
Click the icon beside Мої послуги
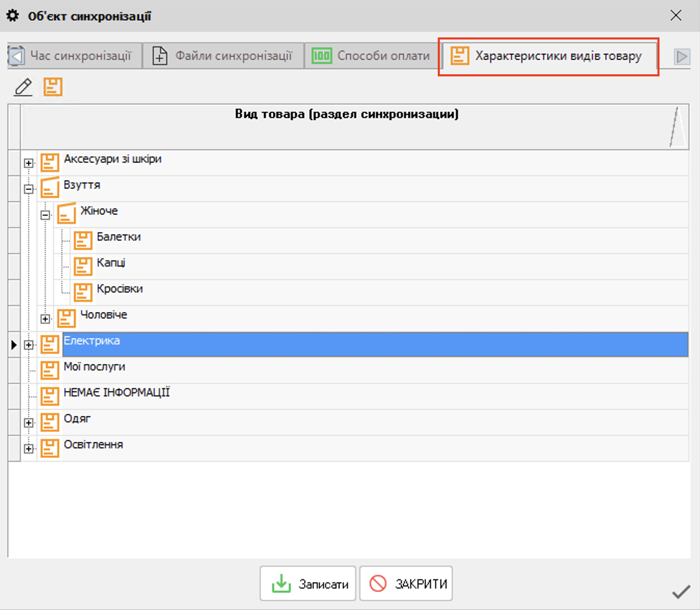pos(49,370)
